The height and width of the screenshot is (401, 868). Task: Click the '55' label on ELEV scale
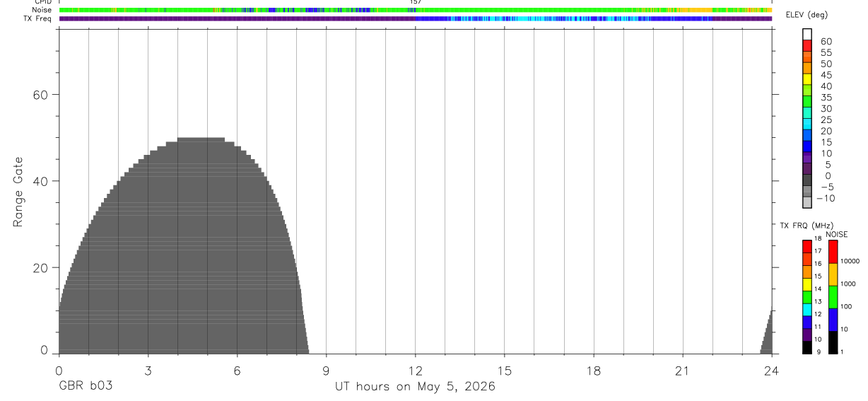(x=826, y=53)
